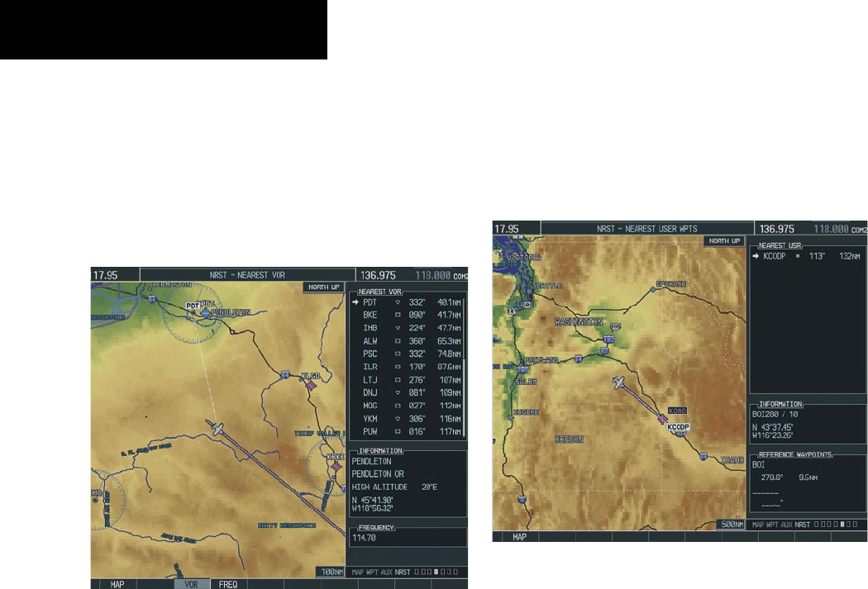Select the FREQ softkey

pos(228,584)
